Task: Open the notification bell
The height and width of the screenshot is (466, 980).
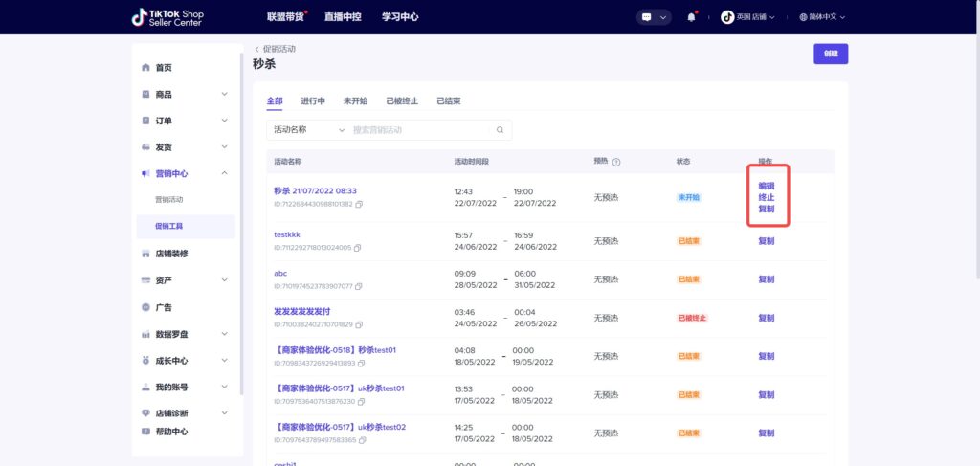Action: tap(691, 17)
